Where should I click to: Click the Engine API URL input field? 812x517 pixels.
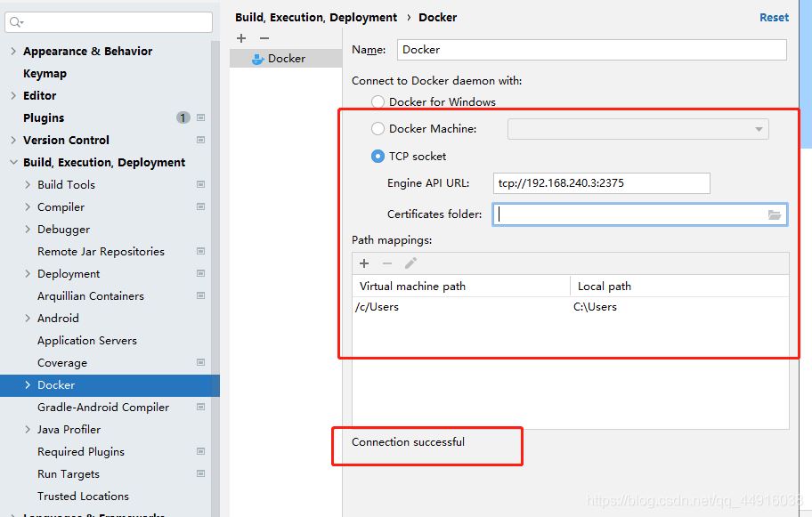(601, 183)
